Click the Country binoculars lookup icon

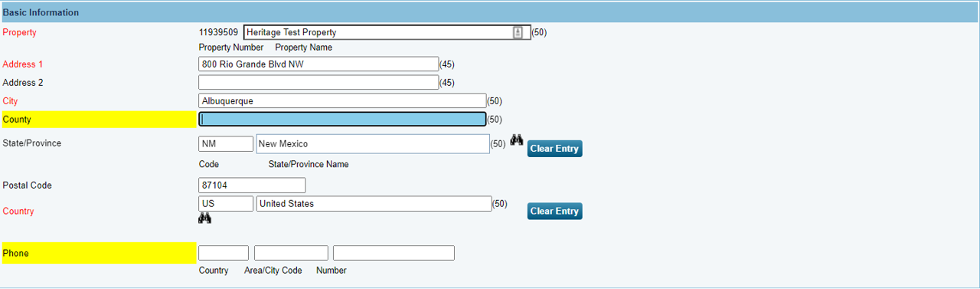click(204, 218)
